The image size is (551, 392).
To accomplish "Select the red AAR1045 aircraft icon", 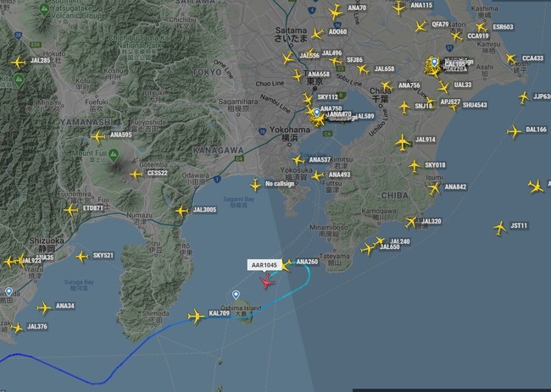I will pyautogui.click(x=267, y=281).
